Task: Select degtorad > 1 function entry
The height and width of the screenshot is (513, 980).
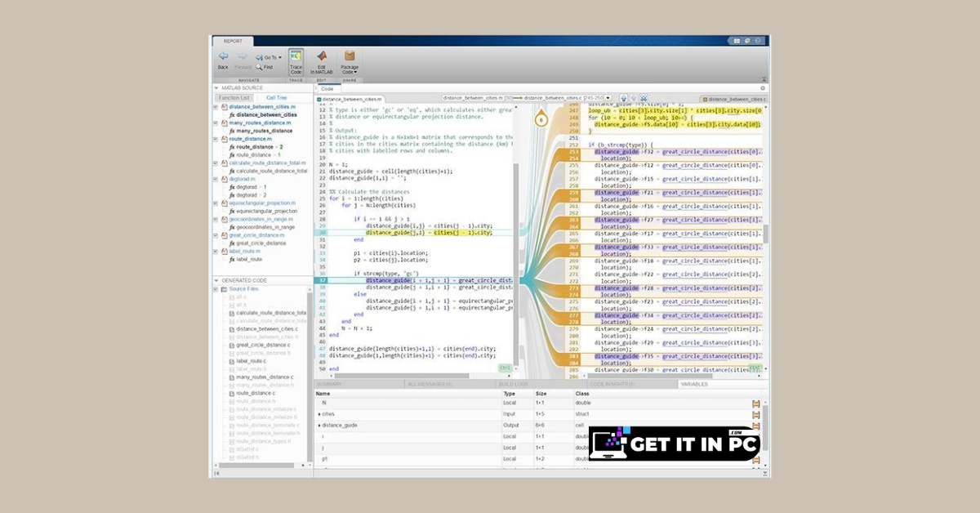Action: click(247, 187)
